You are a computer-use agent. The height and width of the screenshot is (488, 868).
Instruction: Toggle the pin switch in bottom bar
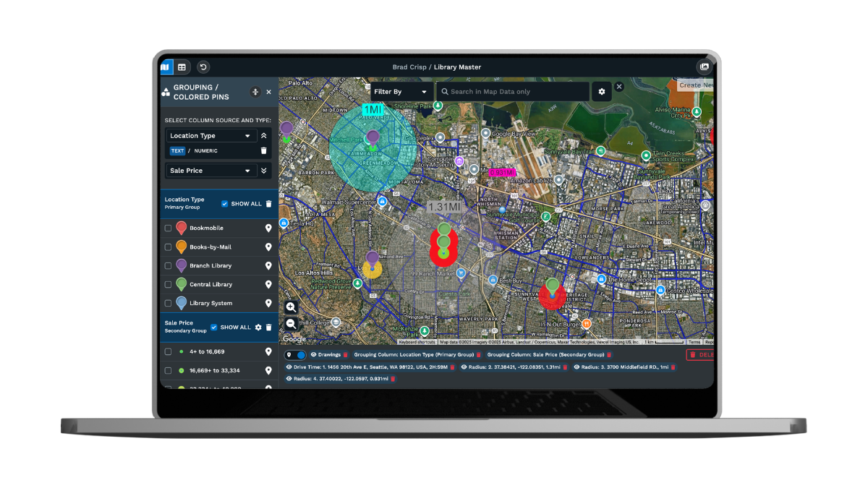296,355
